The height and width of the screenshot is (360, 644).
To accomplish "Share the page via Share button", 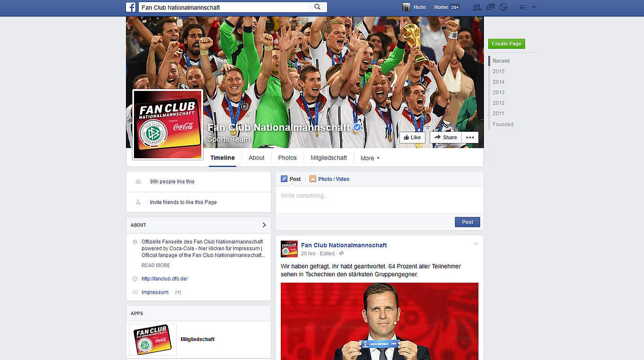I will tap(446, 137).
